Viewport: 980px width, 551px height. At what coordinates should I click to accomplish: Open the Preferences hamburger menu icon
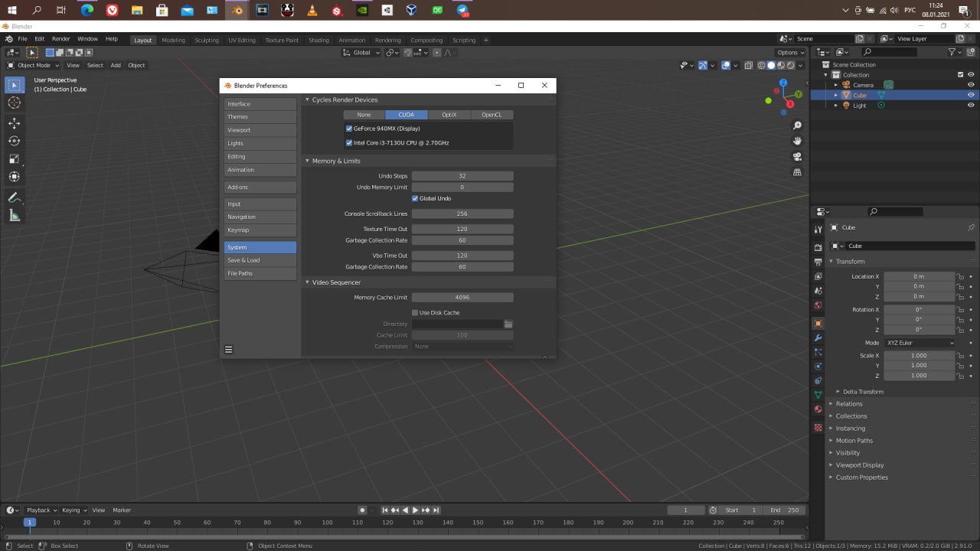click(x=228, y=350)
